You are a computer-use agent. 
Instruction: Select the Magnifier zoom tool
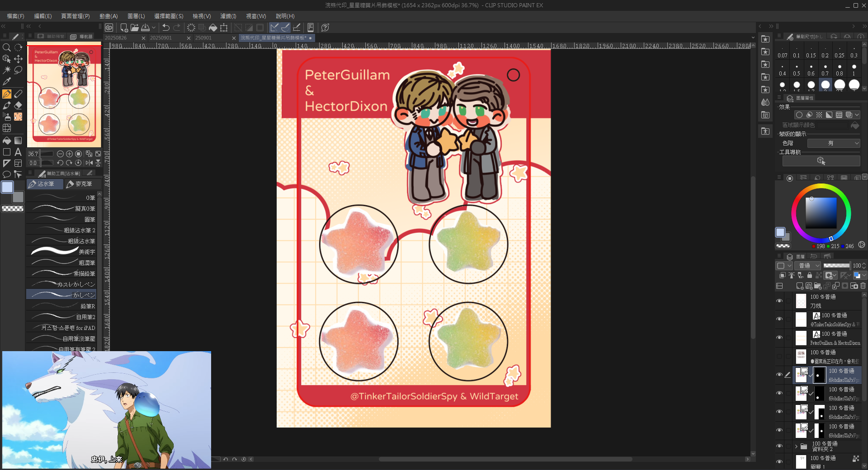7,47
